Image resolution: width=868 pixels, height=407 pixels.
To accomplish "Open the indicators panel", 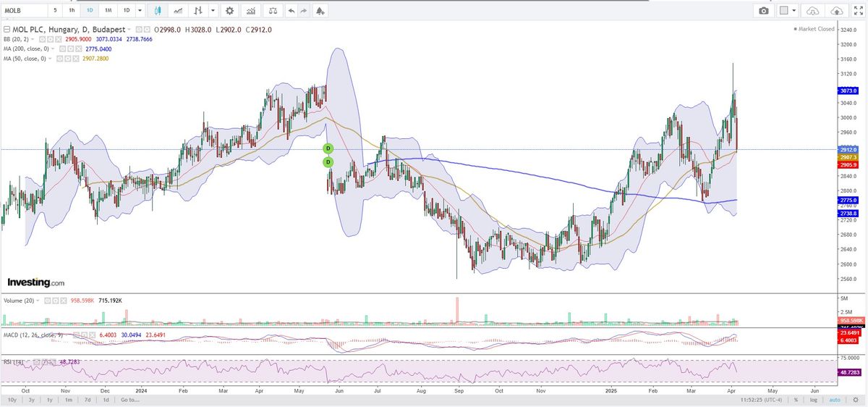I will (250, 11).
